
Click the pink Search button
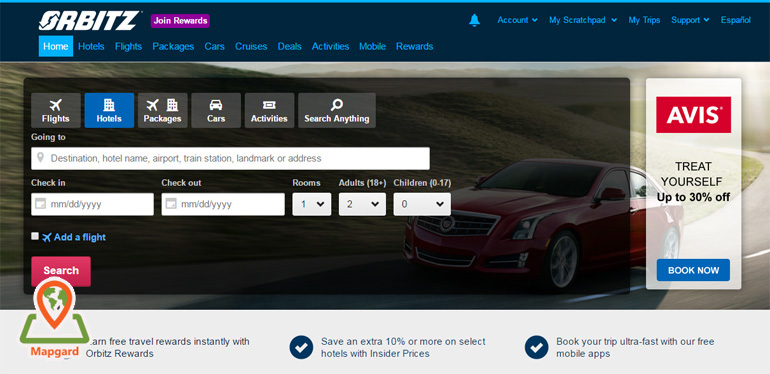pyautogui.click(x=61, y=271)
